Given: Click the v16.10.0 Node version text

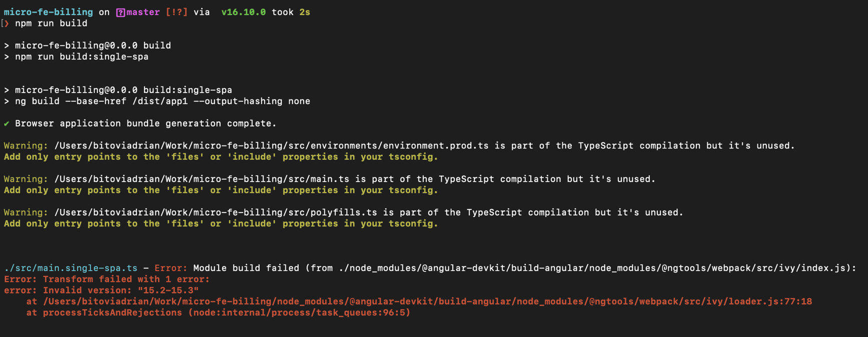Looking at the screenshot, I should click(243, 12).
